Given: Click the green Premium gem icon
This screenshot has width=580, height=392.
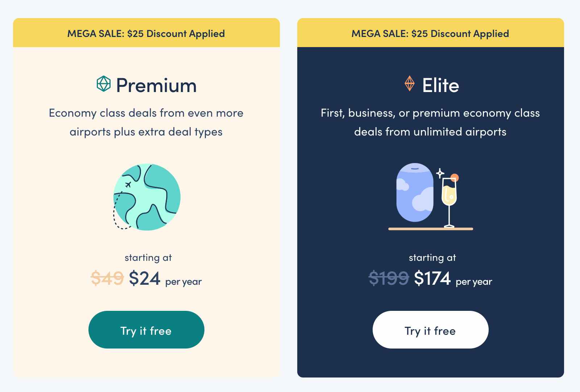Looking at the screenshot, I should [103, 84].
